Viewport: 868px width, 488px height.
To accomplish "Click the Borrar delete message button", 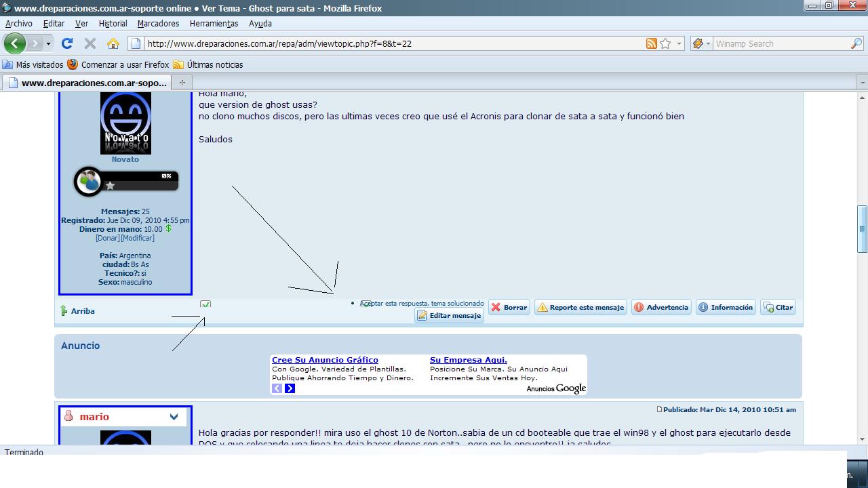I will [509, 307].
